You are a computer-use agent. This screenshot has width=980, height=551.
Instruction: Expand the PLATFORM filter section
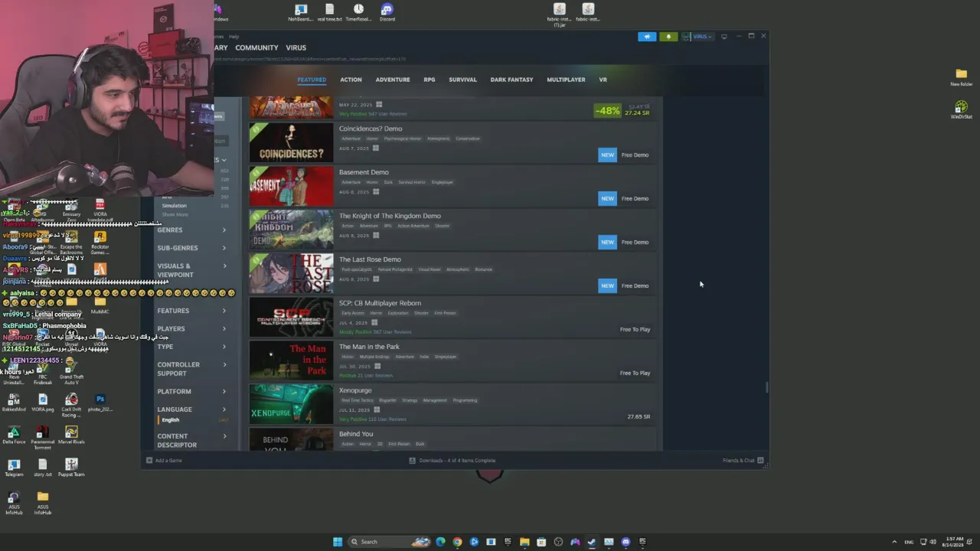click(191, 391)
